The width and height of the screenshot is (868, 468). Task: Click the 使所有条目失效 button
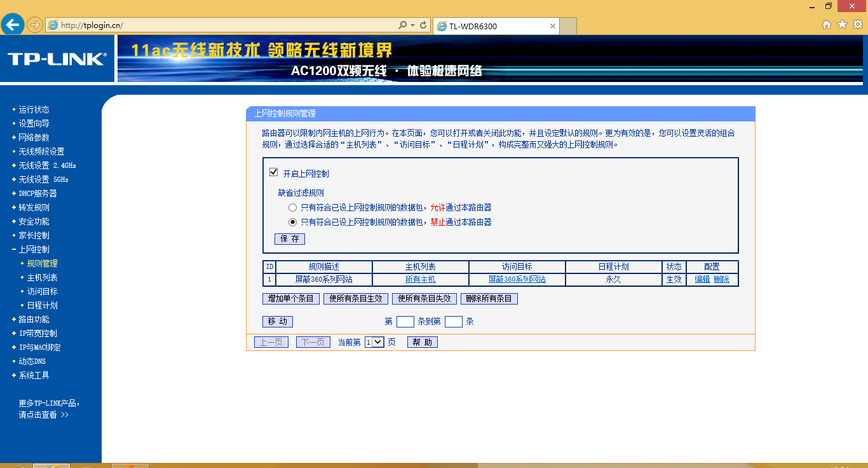[424, 299]
